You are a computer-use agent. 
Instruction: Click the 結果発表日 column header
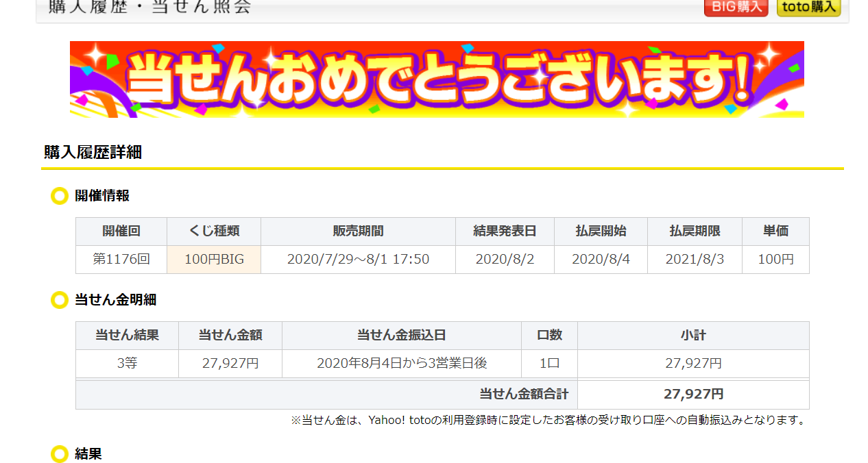505,231
